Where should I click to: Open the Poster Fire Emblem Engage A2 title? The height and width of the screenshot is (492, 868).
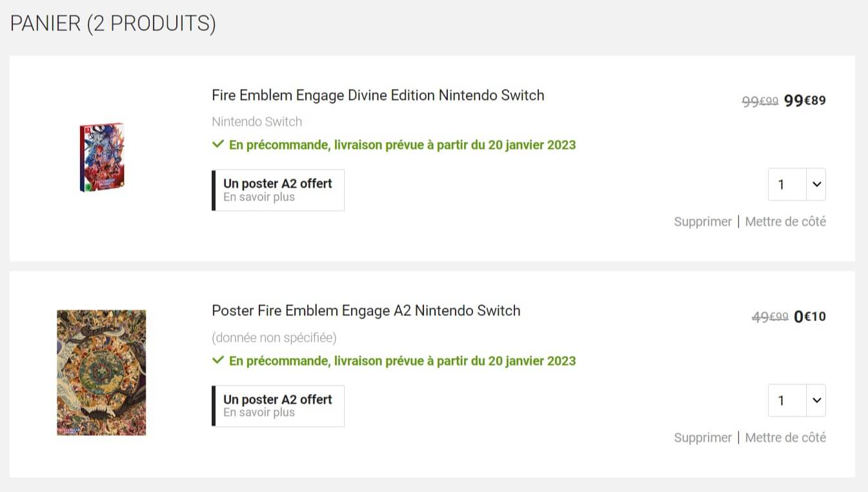pos(365,311)
